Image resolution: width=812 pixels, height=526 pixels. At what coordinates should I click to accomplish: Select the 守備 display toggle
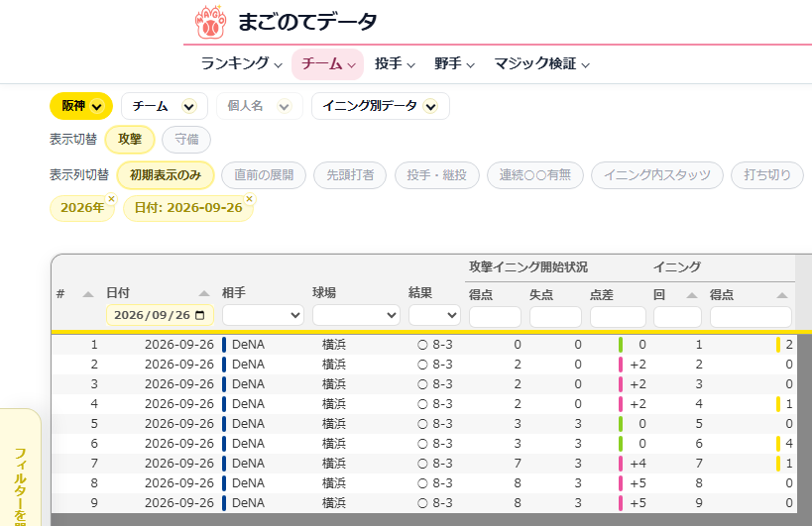[186, 139]
